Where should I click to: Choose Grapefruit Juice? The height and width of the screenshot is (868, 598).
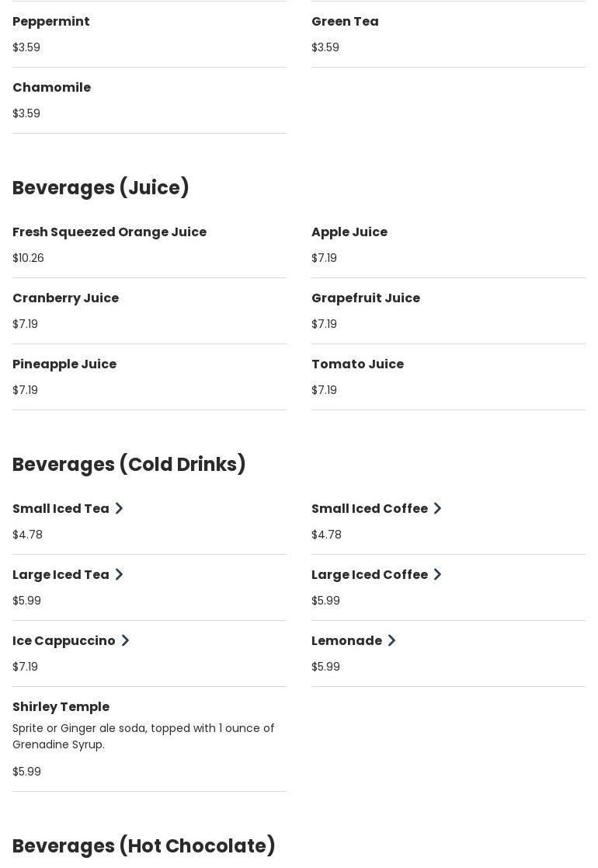click(x=366, y=298)
